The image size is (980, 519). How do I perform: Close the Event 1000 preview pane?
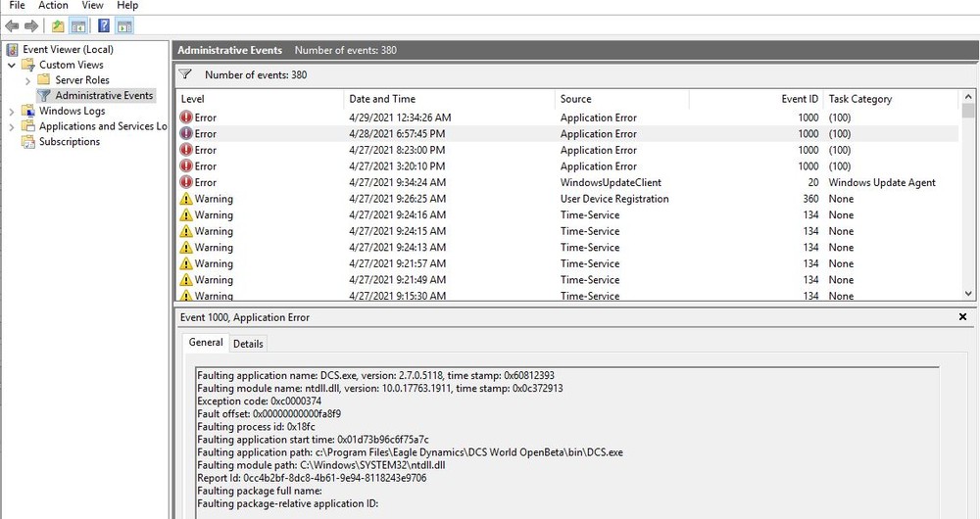tap(962, 317)
